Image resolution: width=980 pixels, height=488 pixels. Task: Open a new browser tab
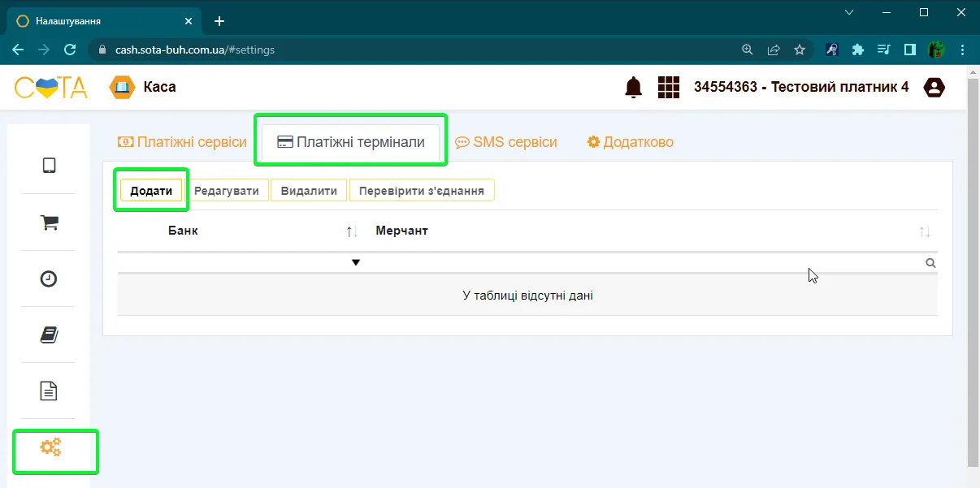[219, 21]
